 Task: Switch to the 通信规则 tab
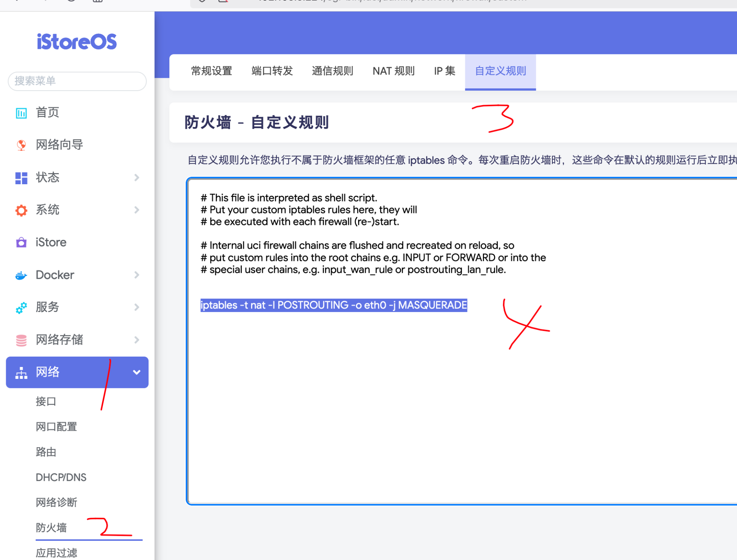tap(332, 71)
